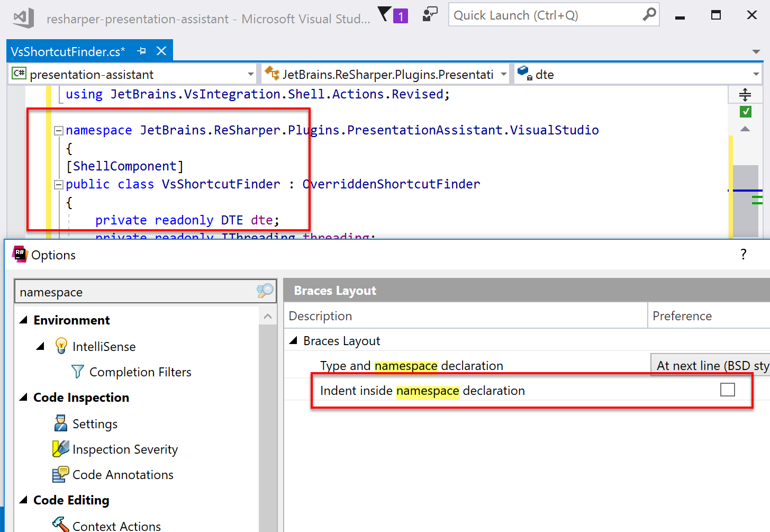The image size is (770, 532).
Task: Click the dte field member icon
Action: pyautogui.click(x=525, y=73)
